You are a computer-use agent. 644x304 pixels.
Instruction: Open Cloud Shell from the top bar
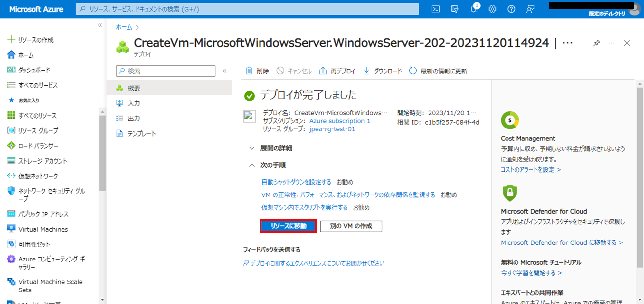click(x=435, y=9)
